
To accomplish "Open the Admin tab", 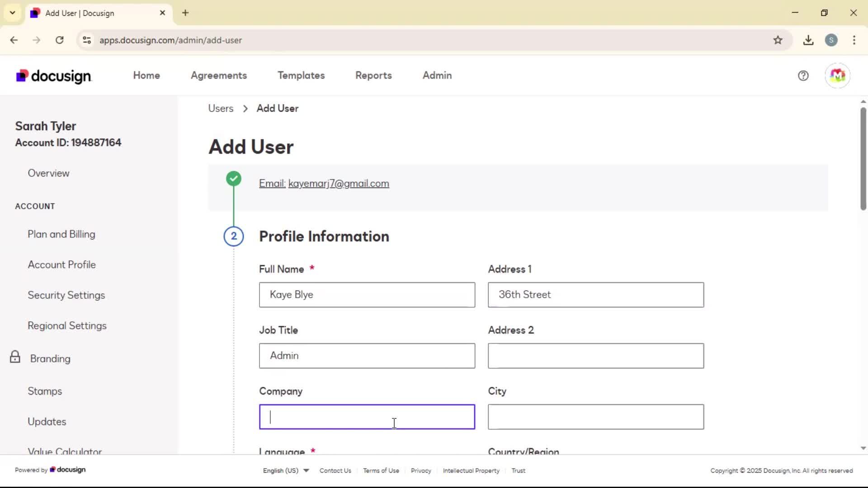I will coord(437,75).
